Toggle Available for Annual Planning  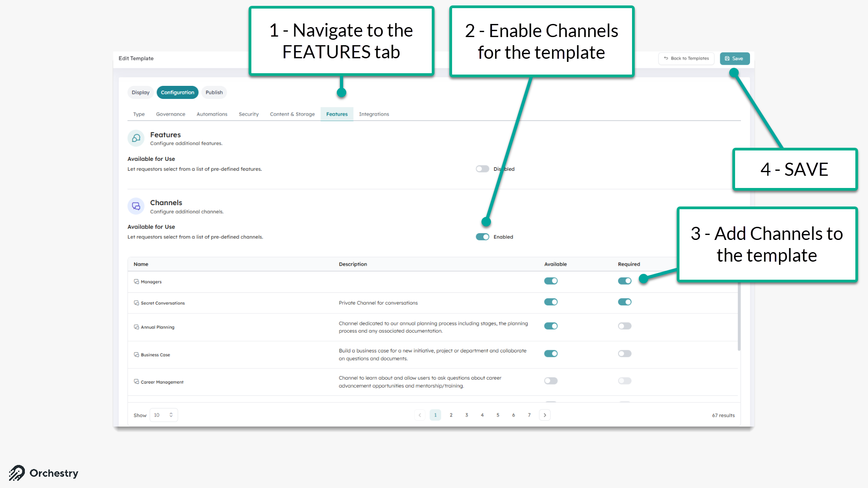[x=551, y=326]
